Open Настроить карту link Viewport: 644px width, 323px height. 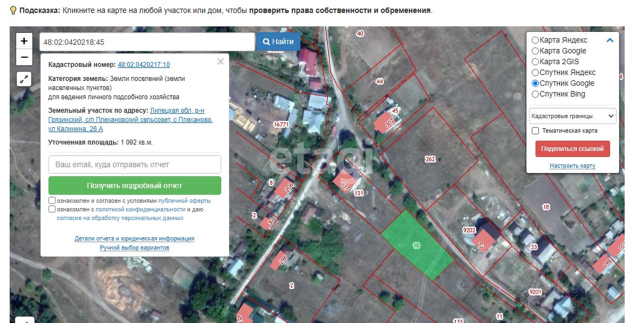(573, 166)
